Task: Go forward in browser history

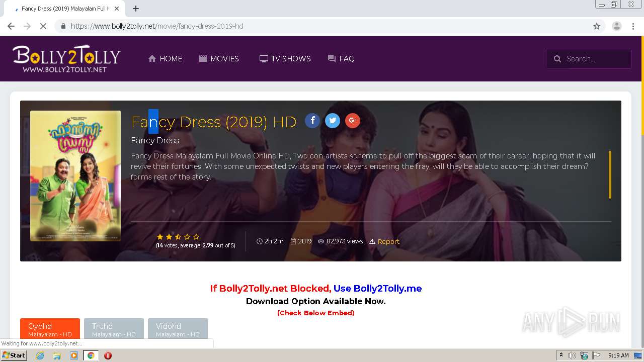Action: [27, 26]
